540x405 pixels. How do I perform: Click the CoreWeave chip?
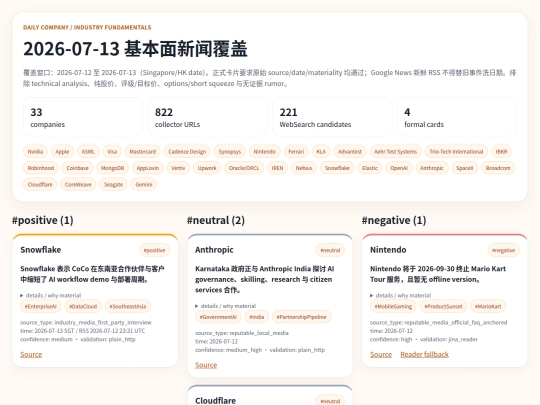(x=78, y=185)
